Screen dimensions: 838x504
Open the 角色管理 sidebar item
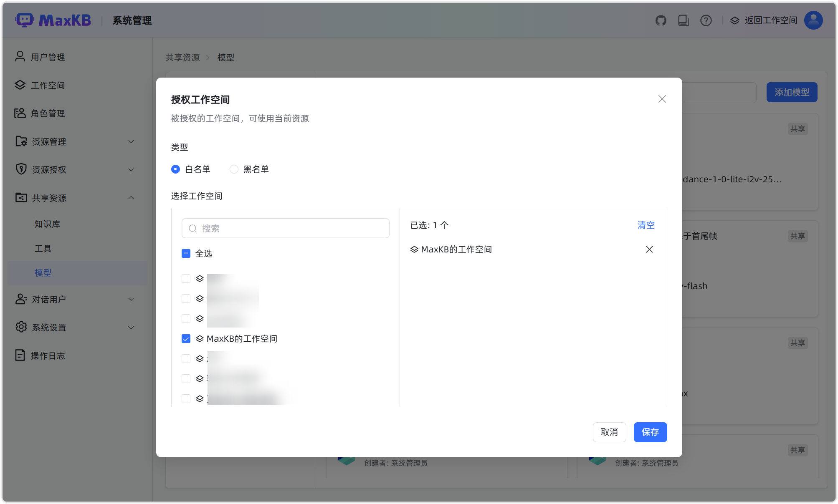[x=48, y=113]
